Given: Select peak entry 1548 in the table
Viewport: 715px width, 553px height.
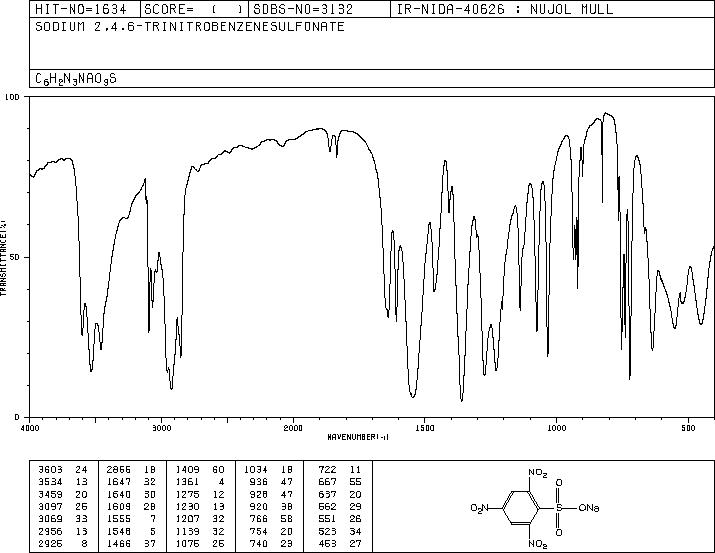Looking at the screenshot, I should 131,531.
